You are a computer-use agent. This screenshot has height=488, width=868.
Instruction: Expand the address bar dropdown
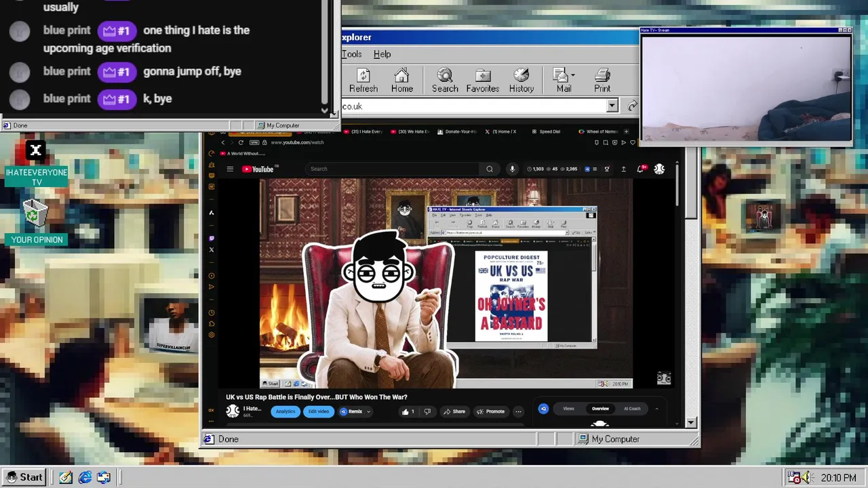coord(612,106)
